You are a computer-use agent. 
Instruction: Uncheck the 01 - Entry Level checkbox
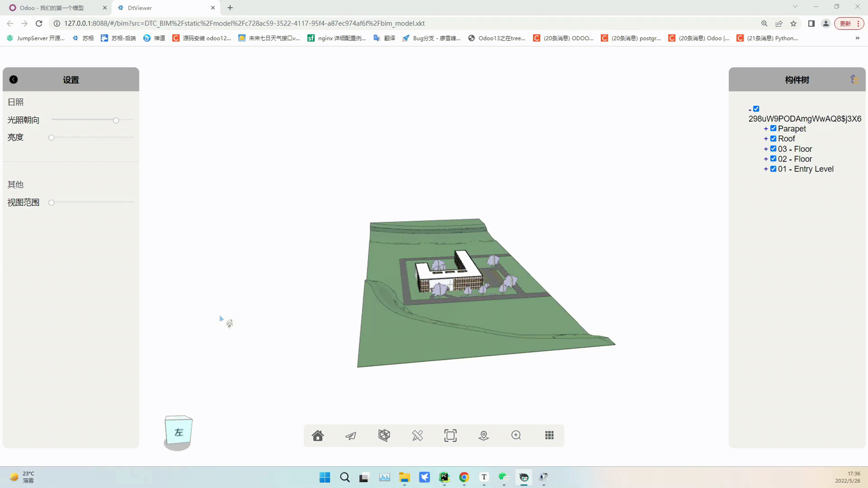pyautogui.click(x=773, y=169)
